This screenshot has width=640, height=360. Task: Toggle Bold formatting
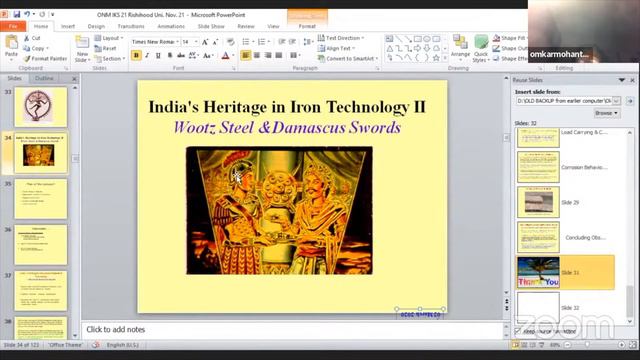(x=136, y=55)
